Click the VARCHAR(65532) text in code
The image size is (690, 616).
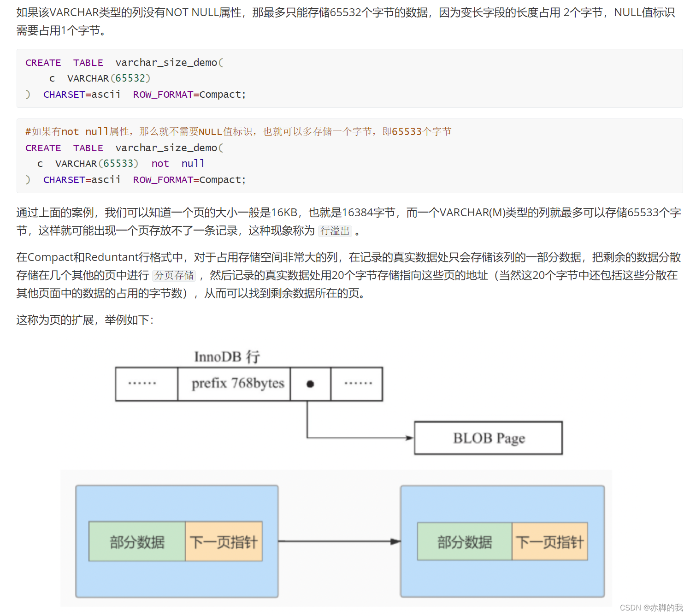pyautogui.click(x=109, y=78)
